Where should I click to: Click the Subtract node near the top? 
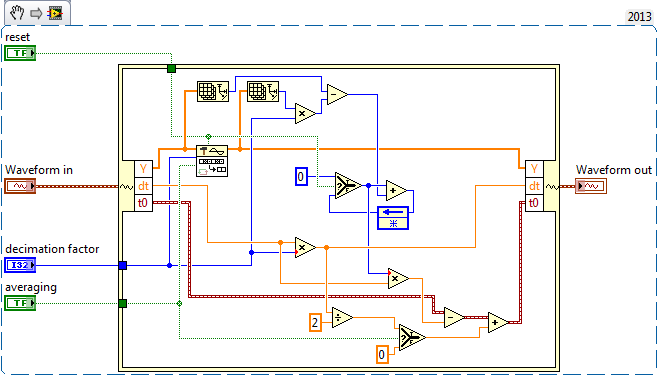[337, 95]
